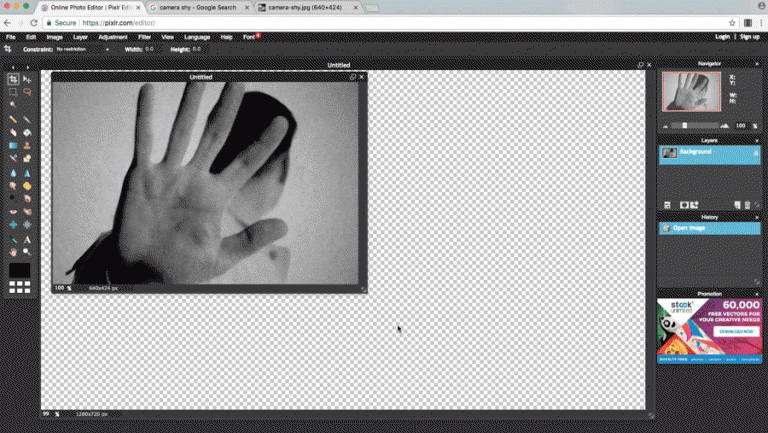Create a new layer icon

coord(738,205)
